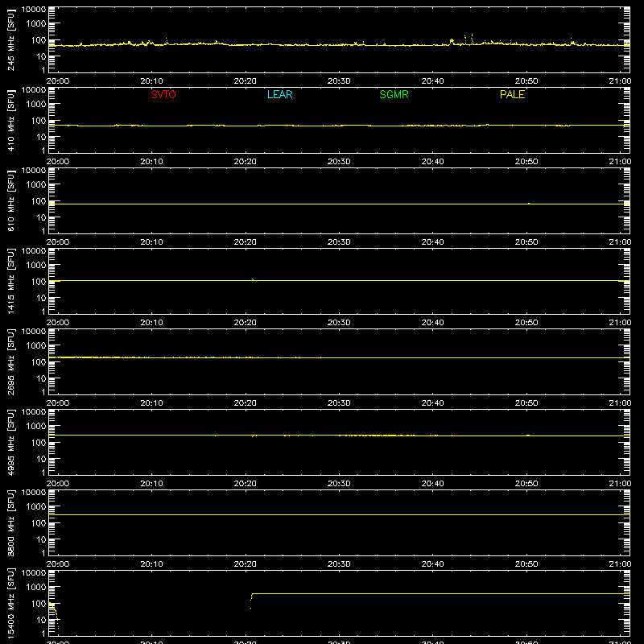
Task: Click the 20:10 time label under the 245 MHz plot
Action: coord(151,81)
